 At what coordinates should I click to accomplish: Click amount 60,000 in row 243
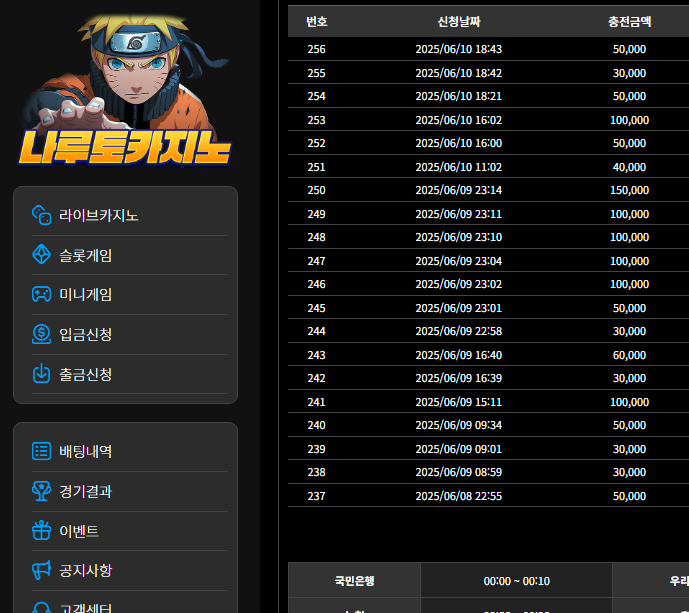tap(630, 355)
